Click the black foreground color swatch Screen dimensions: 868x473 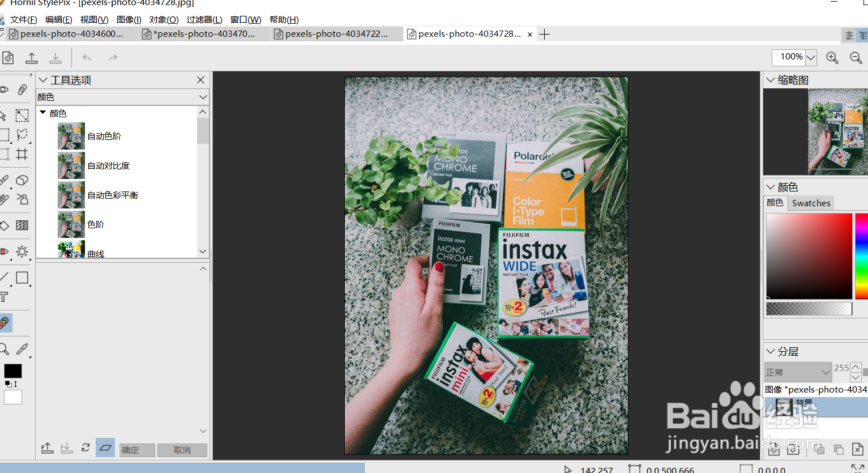[13, 371]
